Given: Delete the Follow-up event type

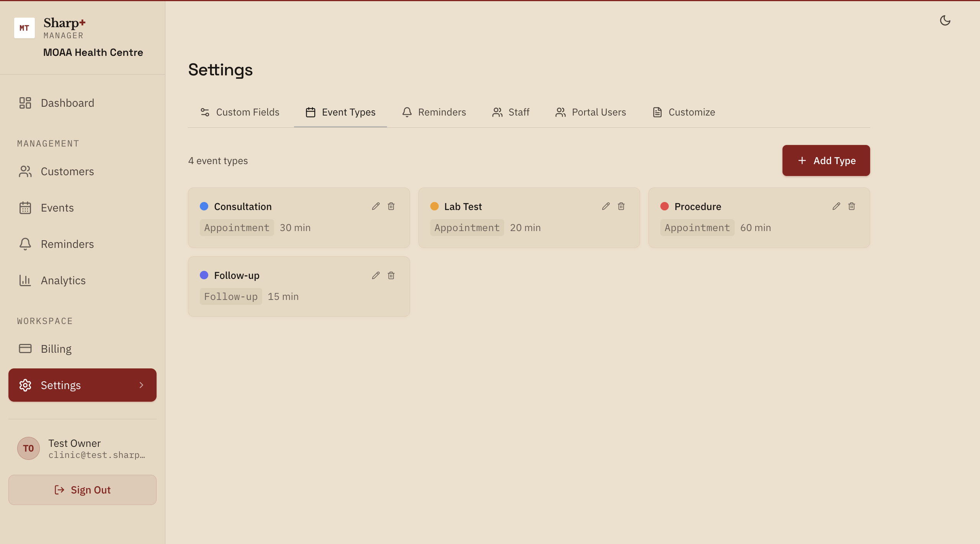Looking at the screenshot, I should [x=391, y=275].
